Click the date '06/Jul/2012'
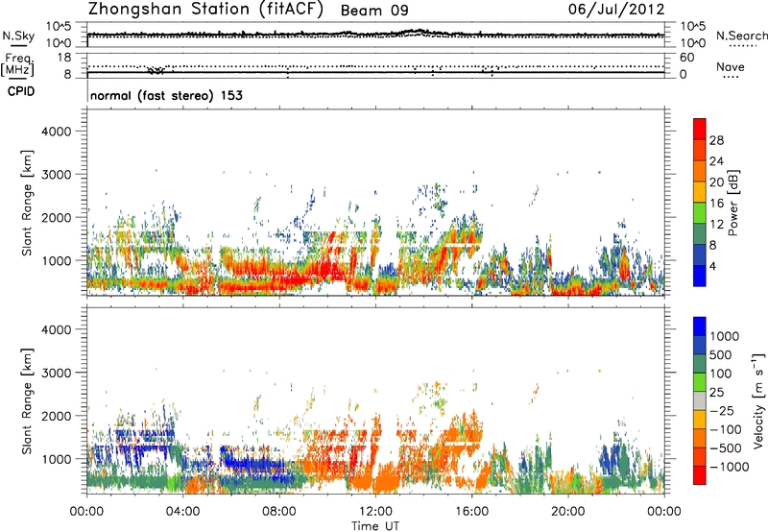Screen dimensions: 768x532 pos(616,10)
